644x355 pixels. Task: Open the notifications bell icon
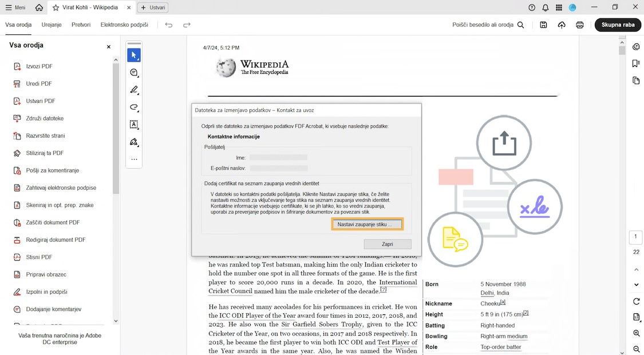coord(546,7)
